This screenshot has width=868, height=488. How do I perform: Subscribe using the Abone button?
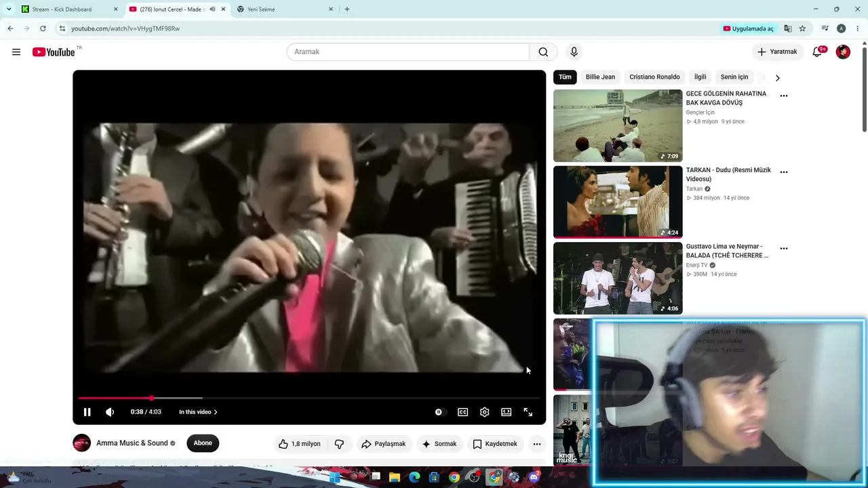tap(203, 443)
